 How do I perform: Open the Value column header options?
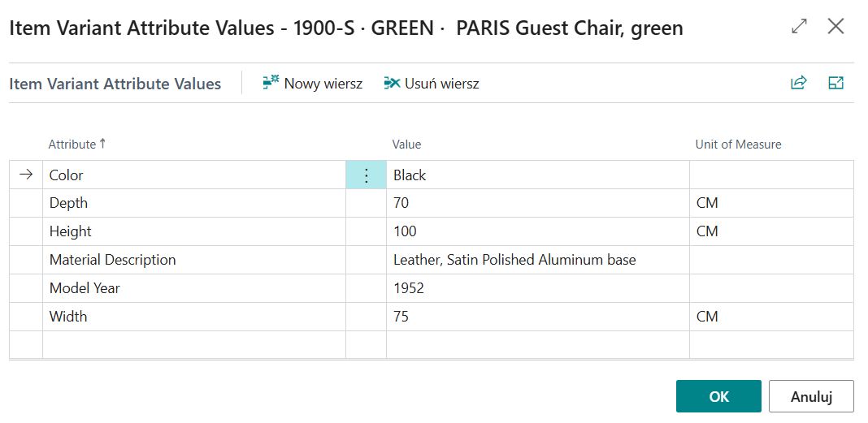click(x=407, y=145)
